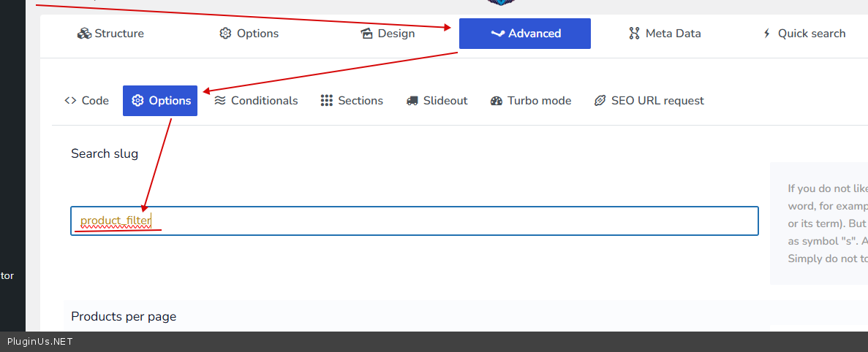Focus the Search slug input field
Viewport: 868px width, 352px height.
coord(439,221)
